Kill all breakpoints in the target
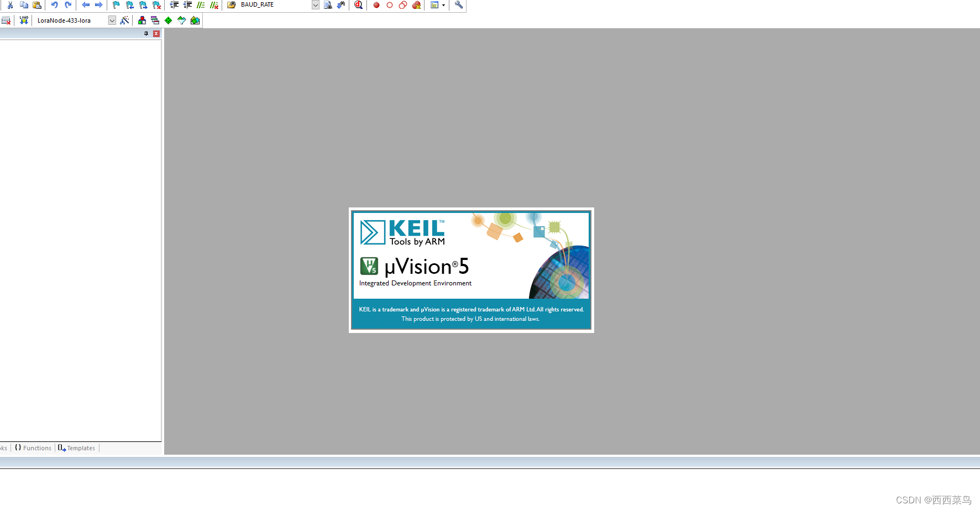The image size is (980, 510). (x=417, y=5)
